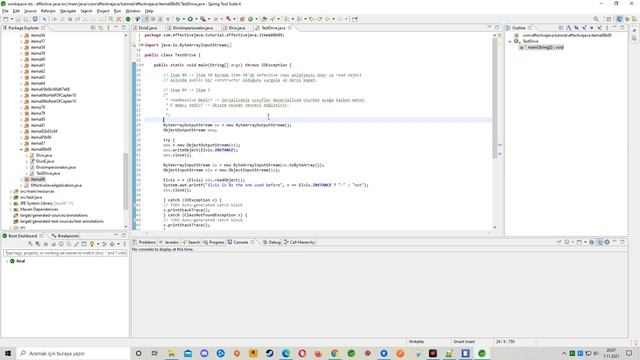The image size is (640, 360).
Task: Expand the JRE System Library node
Action: [x=11, y=203]
